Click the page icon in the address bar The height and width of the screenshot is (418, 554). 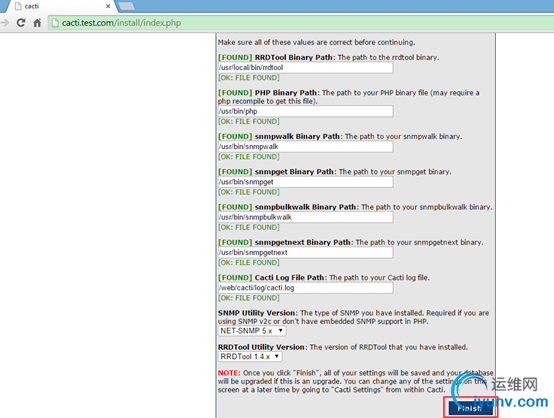[55, 23]
